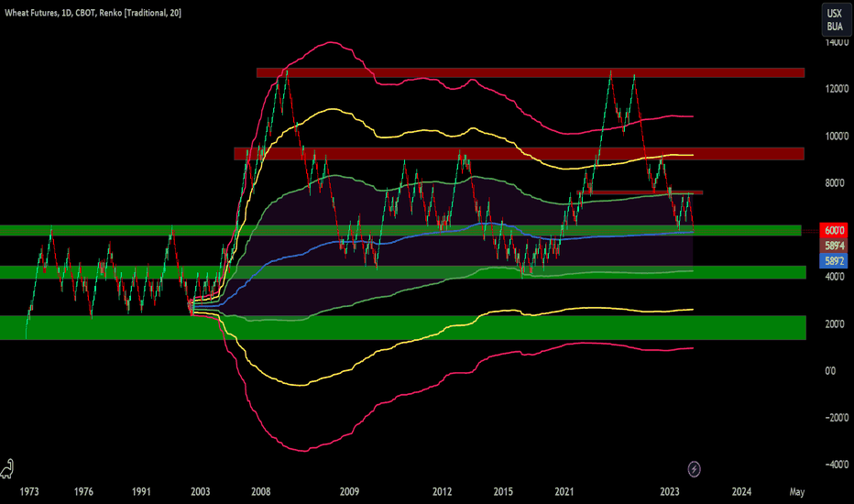Image resolution: width=854 pixels, height=504 pixels.
Task: Click the 2009 time axis label
Action: point(349,491)
